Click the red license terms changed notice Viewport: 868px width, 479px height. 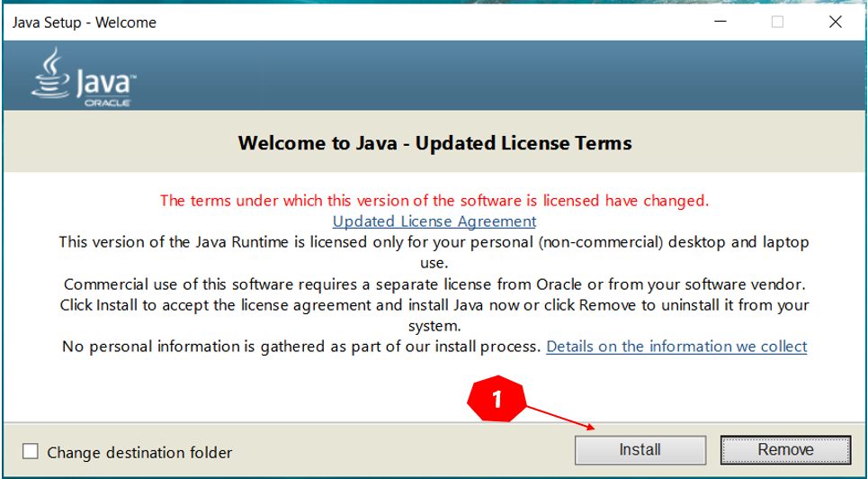click(x=434, y=200)
